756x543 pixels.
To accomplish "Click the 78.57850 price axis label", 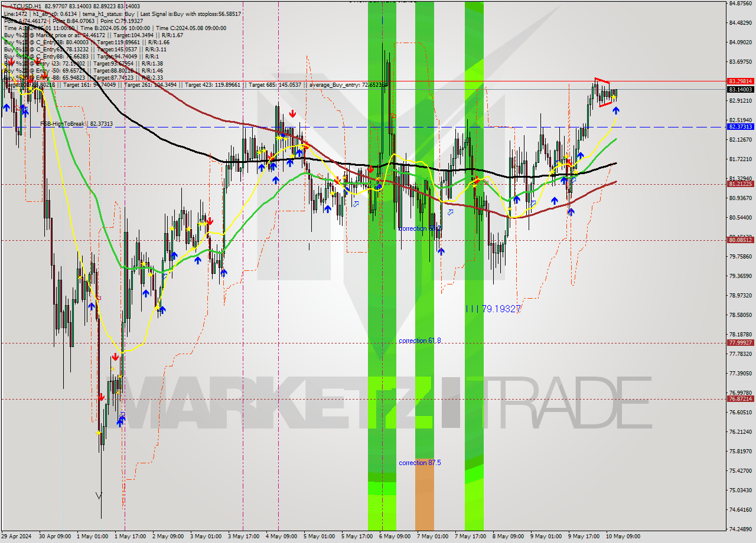I will (x=740, y=315).
